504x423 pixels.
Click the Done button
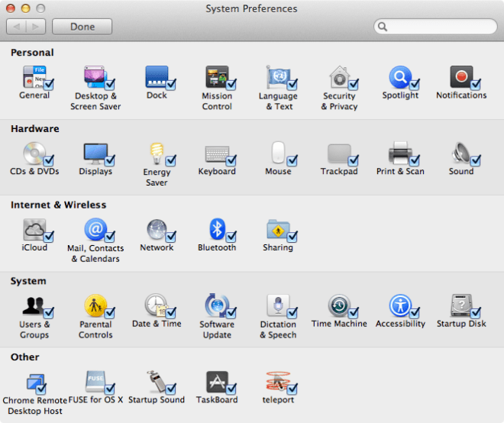(x=82, y=27)
